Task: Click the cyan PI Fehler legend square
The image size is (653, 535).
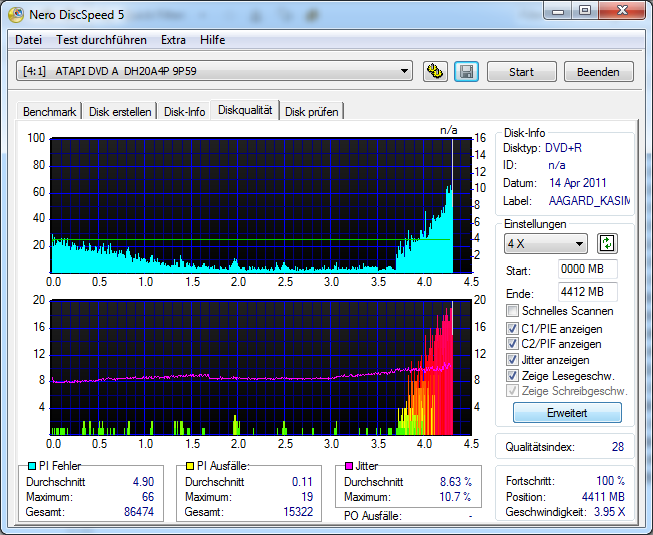Action: click(x=31, y=466)
